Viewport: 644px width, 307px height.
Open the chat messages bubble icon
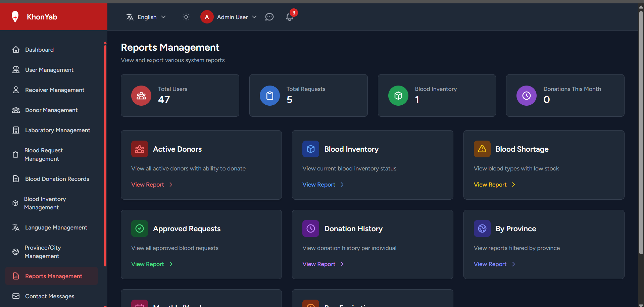269,17
